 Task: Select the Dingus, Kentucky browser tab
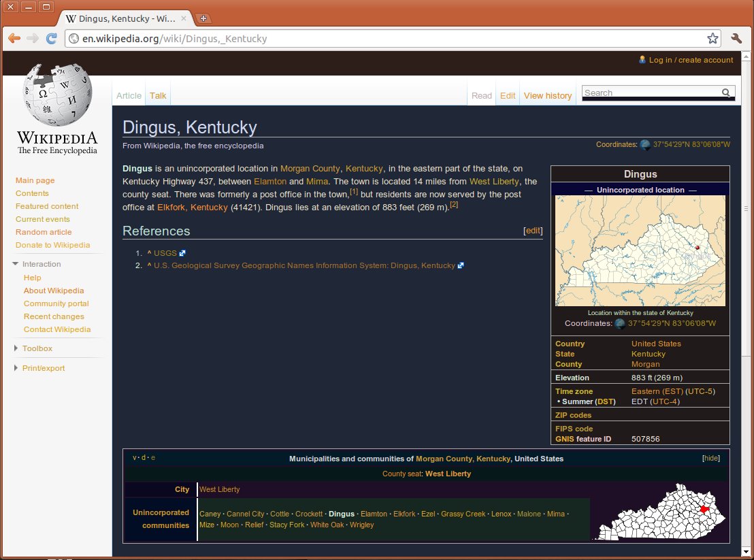[127, 18]
